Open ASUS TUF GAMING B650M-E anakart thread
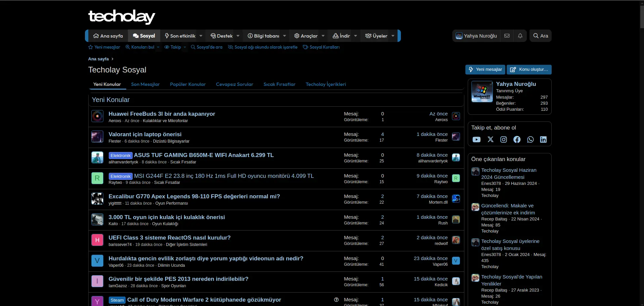The height and width of the screenshot is (306, 644). pos(204,155)
